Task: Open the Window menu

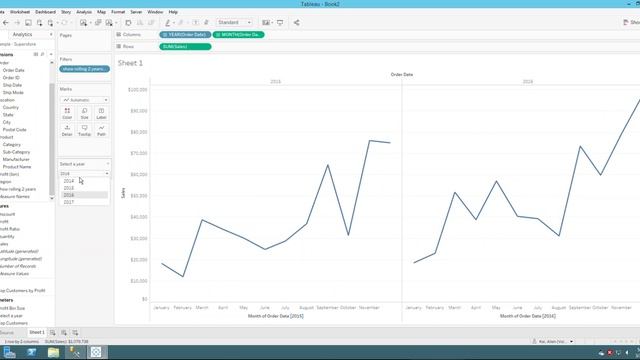Action: tap(155, 12)
